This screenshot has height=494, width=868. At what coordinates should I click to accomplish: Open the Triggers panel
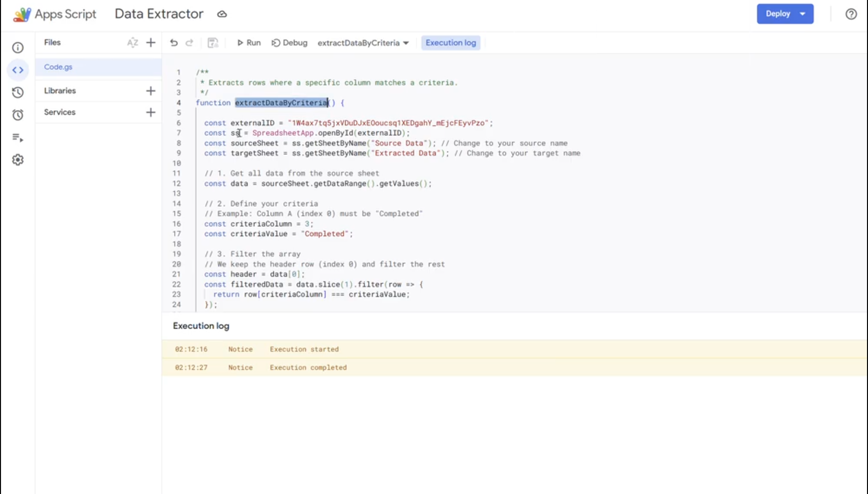pos(18,115)
